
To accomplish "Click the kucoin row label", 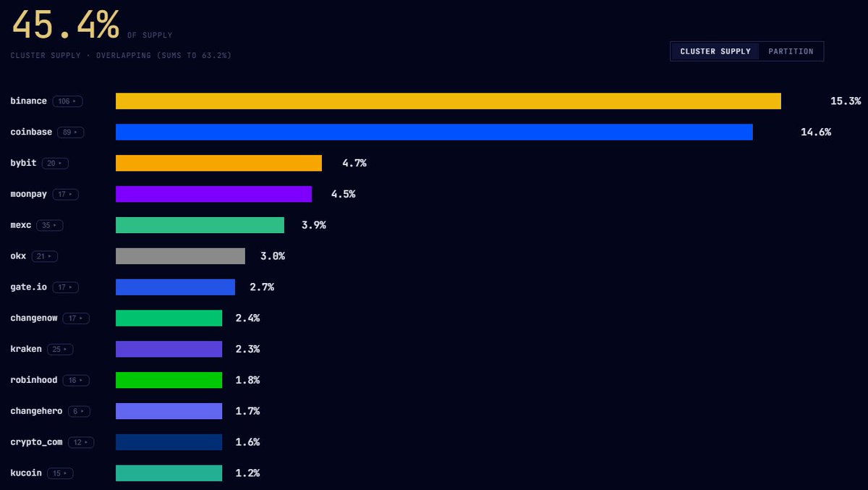I will (26, 473).
